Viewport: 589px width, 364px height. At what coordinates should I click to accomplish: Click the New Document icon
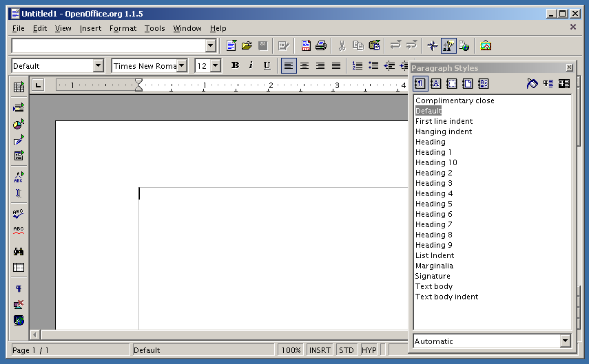coord(231,46)
